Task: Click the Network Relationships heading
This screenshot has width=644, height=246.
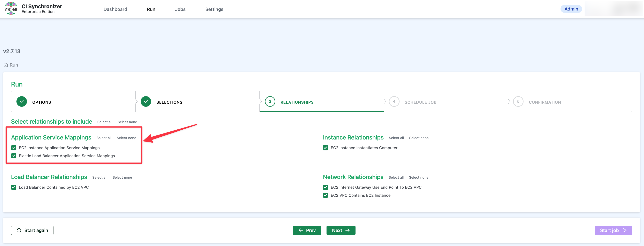Action: (x=353, y=177)
